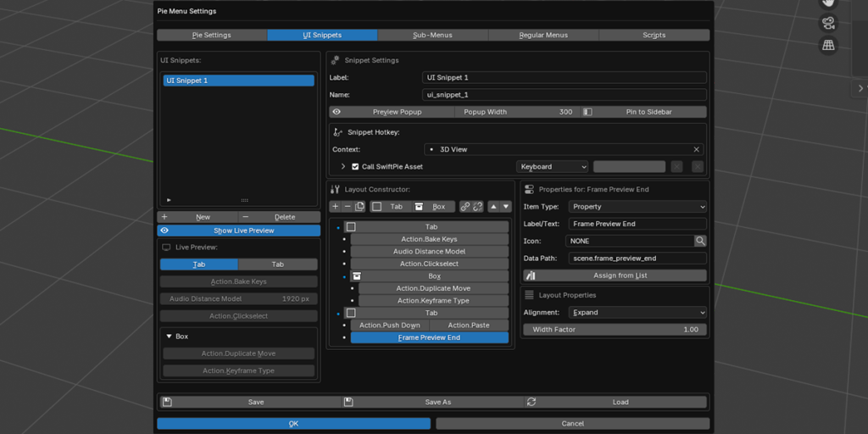Viewport: 868px width, 434px height.
Task: Click the Properties toggle icon in the header
Action: [x=529, y=189]
